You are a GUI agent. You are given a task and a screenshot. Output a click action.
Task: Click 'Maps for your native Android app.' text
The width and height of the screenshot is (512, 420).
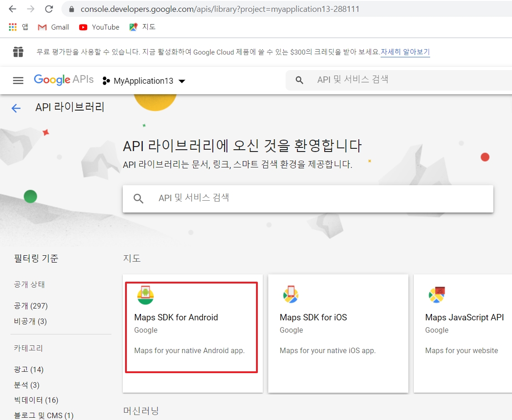pos(190,350)
